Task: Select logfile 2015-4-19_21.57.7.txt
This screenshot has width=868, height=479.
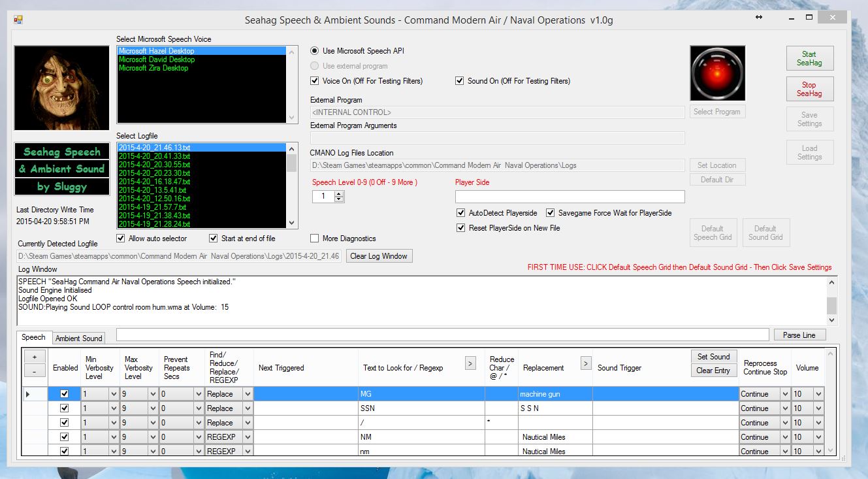Action: pyautogui.click(x=202, y=207)
